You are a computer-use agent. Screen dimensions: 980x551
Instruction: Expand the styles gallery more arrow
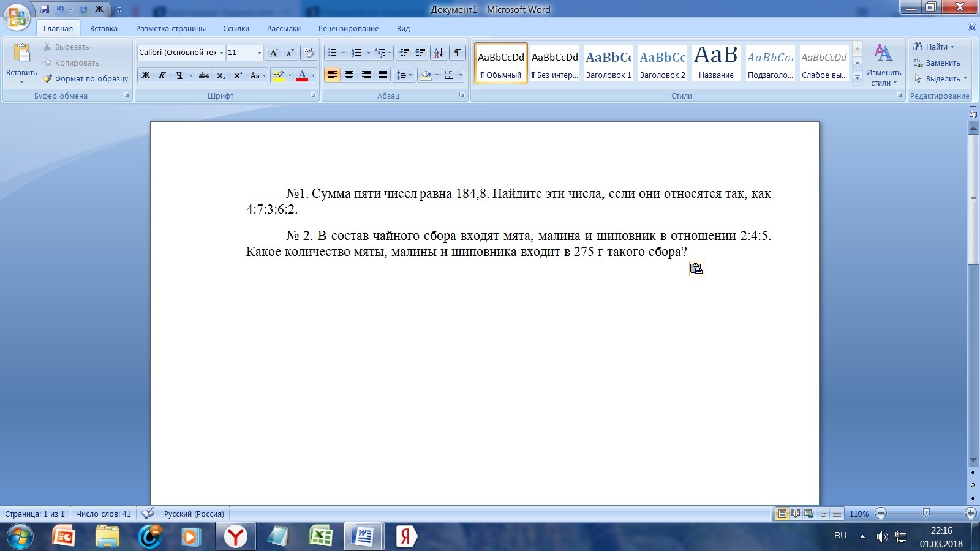[858, 78]
